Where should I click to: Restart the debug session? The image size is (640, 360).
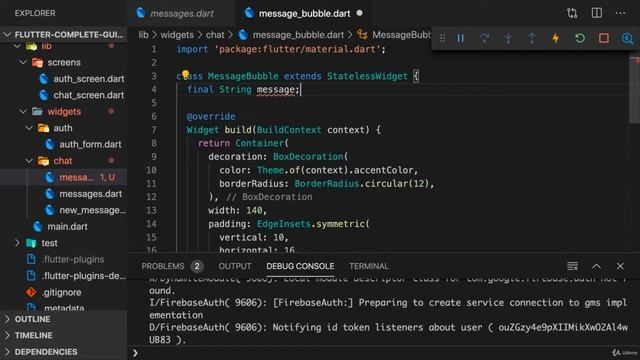click(x=580, y=38)
